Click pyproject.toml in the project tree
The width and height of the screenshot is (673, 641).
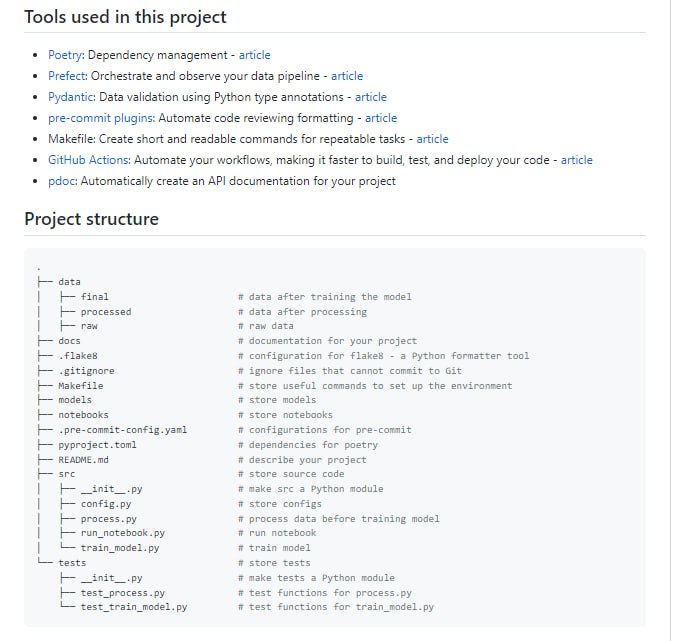(x=97, y=444)
